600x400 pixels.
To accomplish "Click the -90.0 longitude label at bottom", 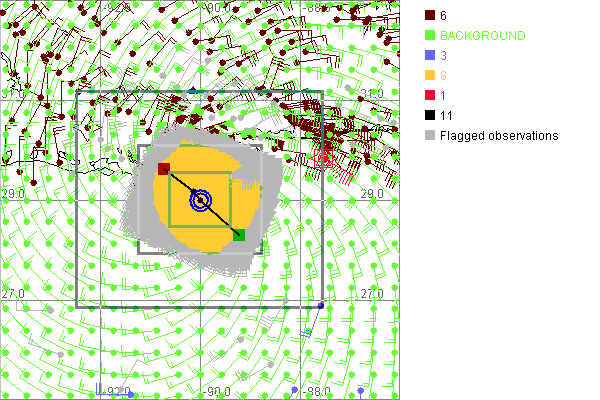I will [217, 391].
